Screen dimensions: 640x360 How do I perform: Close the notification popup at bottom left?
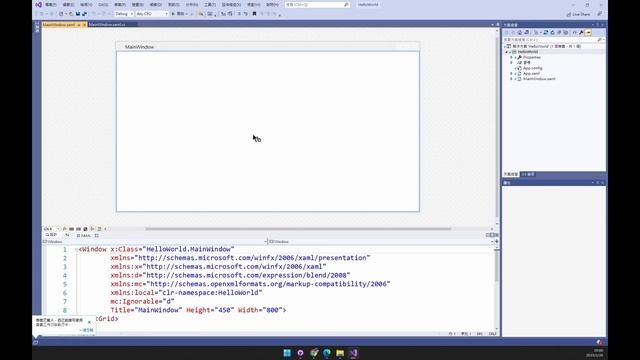(89, 322)
